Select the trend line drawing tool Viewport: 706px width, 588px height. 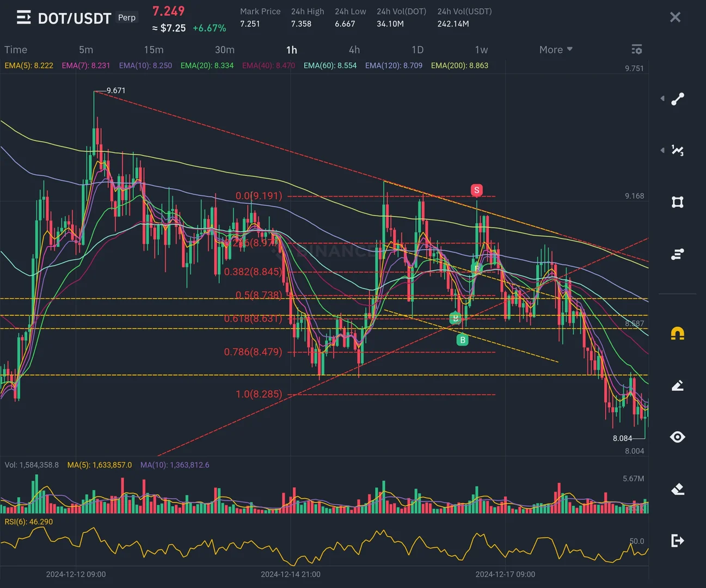[678, 99]
